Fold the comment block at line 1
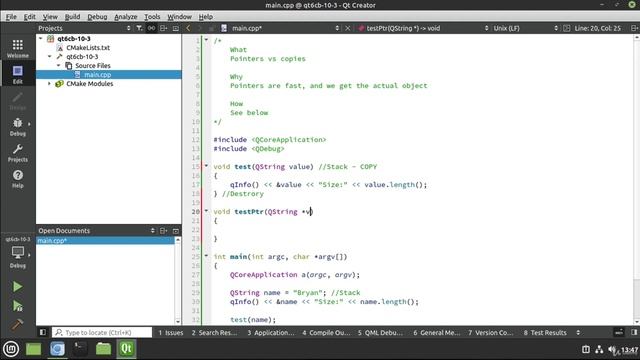Image resolution: width=640 pixels, height=360 pixels. 206,40
